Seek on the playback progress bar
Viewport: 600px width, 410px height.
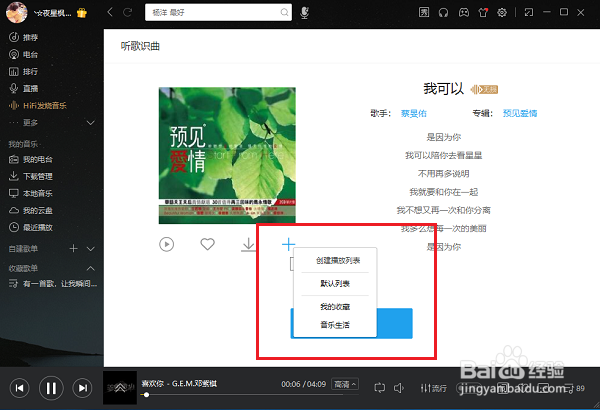click(x=249, y=395)
